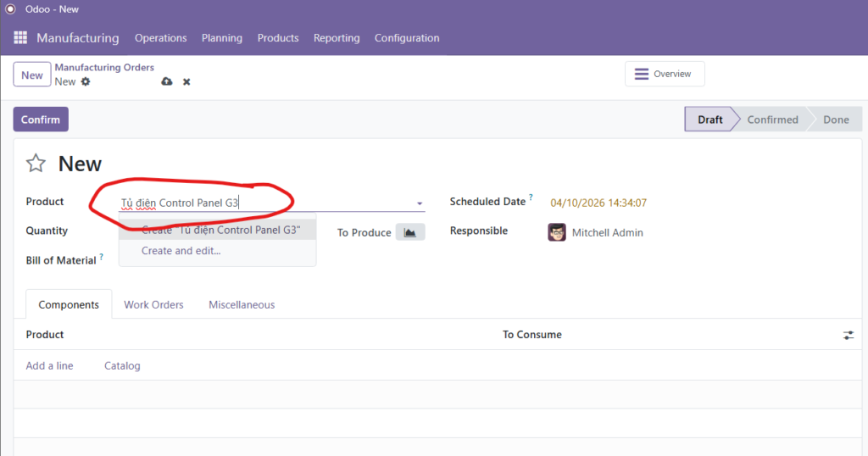Image resolution: width=868 pixels, height=456 pixels.
Task: Click Mitchell Admin avatar image
Action: click(x=557, y=232)
